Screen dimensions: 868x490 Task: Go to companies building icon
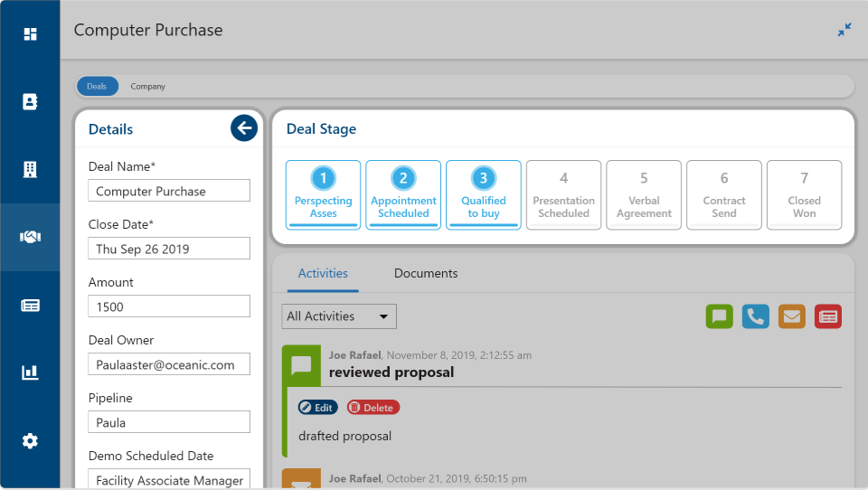pyautogui.click(x=30, y=169)
